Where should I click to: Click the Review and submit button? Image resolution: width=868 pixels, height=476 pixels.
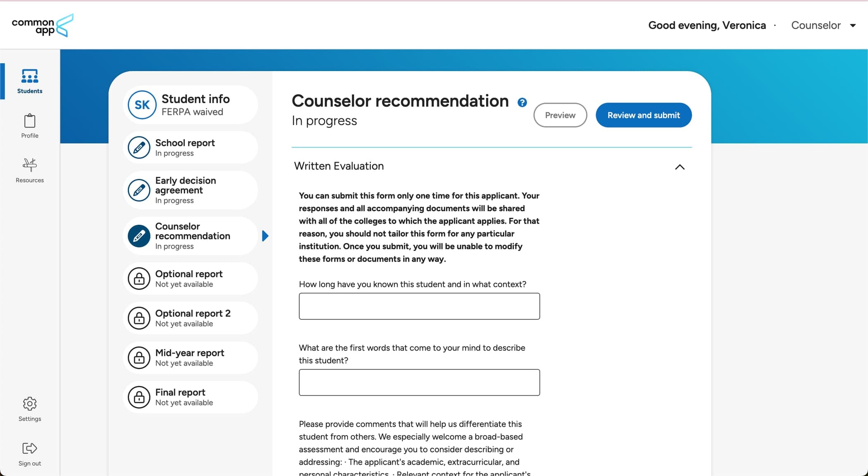click(x=644, y=115)
